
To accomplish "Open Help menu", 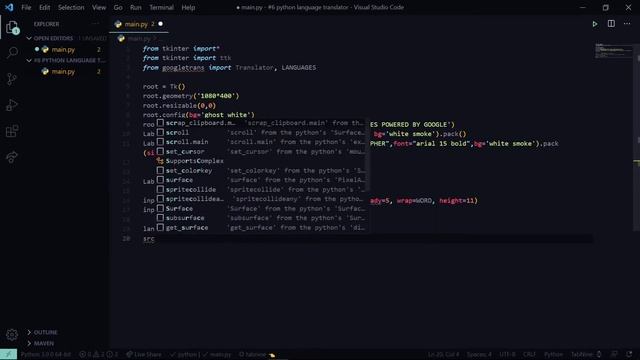I will (188, 7).
